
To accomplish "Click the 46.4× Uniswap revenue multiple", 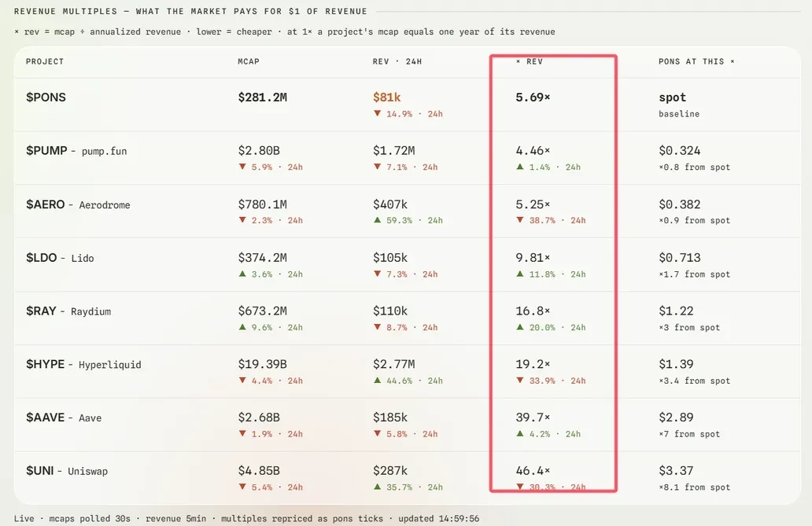I will click(x=533, y=471).
